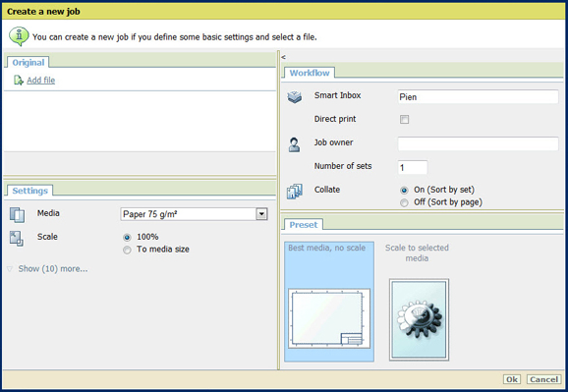This screenshot has height=392, width=568.
Task: Enable the Direct print checkbox
Action: [x=404, y=119]
